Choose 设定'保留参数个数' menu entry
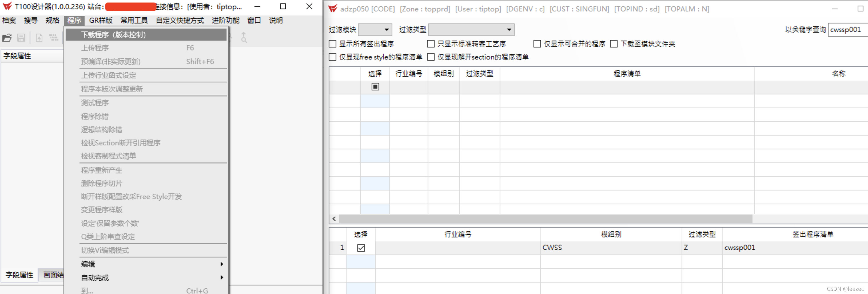This screenshot has width=868, height=294. tap(146, 223)
